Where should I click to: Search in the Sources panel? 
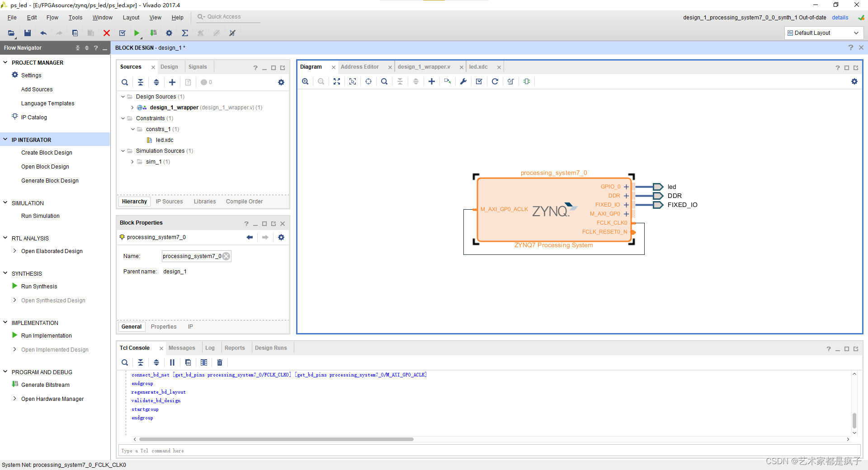tap(125, 82)
